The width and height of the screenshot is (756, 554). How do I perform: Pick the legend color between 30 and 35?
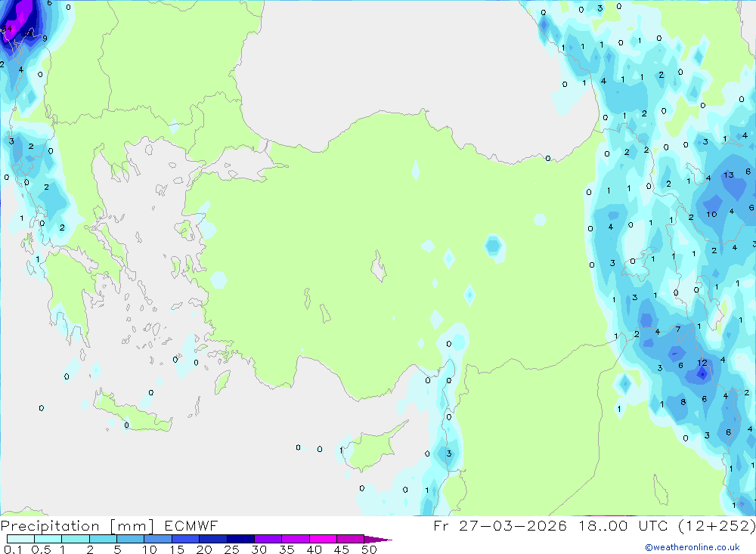(x=268, y=539)
